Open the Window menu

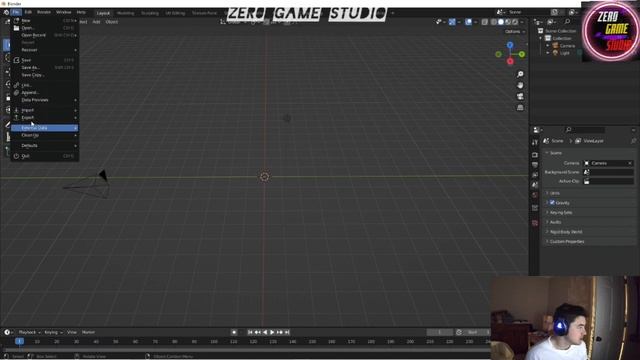point(63,12)
